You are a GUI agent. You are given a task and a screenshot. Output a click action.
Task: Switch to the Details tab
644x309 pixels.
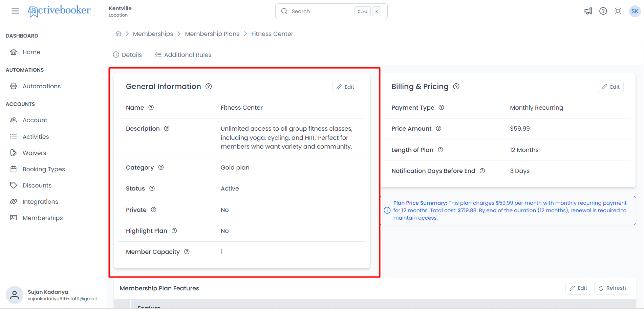coord(127,55)
